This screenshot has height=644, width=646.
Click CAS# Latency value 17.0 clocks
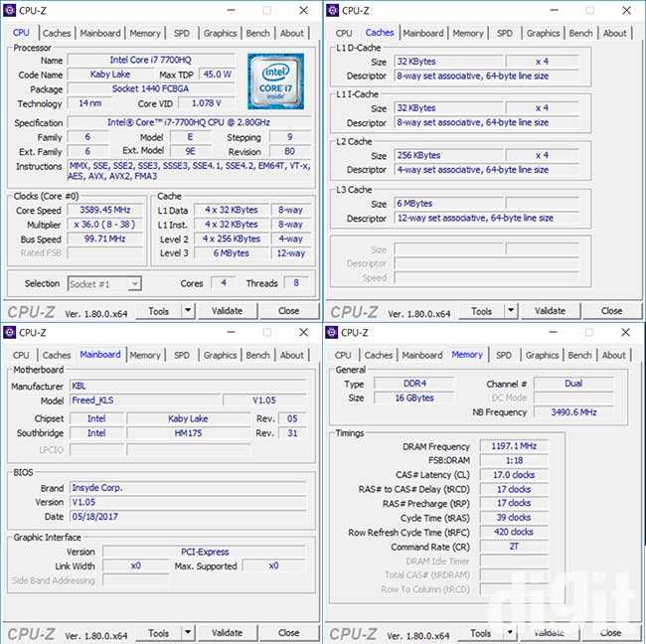[x=514, y=475]
